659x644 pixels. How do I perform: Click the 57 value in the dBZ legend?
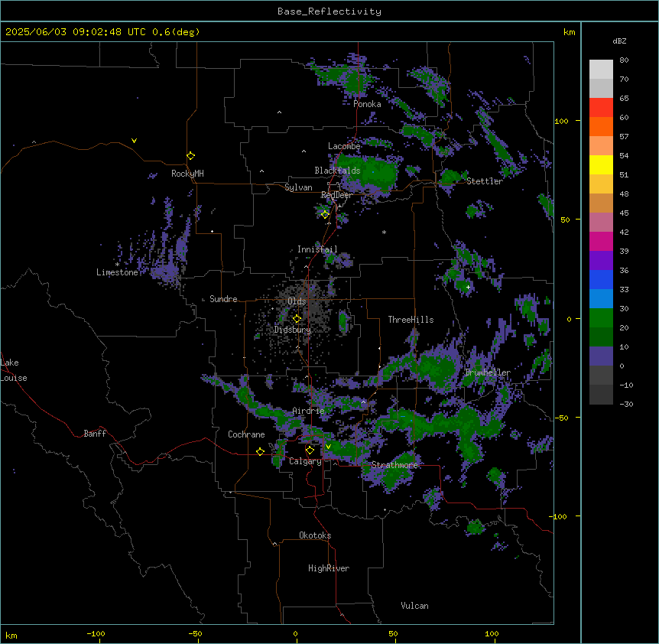coord(624,137)
